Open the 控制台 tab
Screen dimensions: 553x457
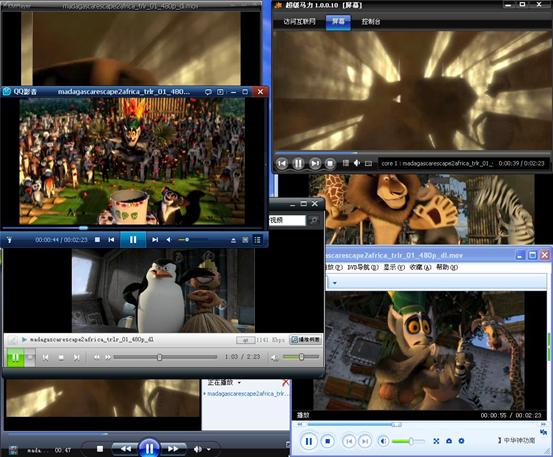[x=371, y=22]
